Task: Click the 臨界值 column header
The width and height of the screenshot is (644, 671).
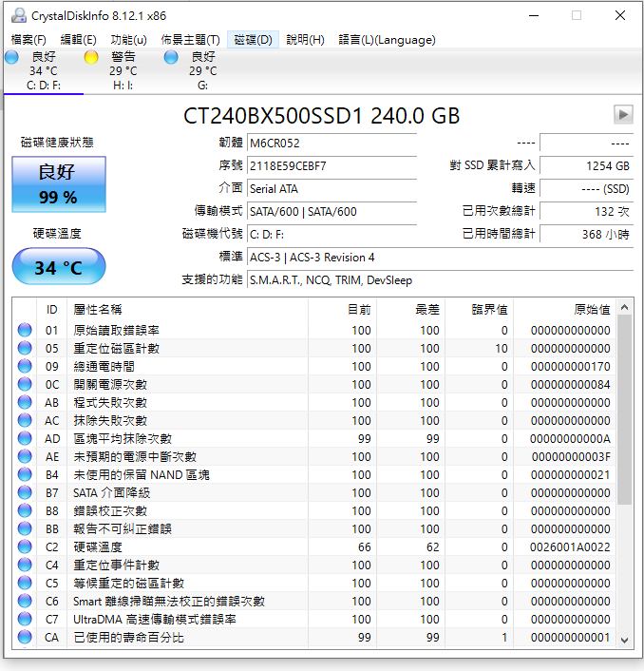Action: click(479, 310)
